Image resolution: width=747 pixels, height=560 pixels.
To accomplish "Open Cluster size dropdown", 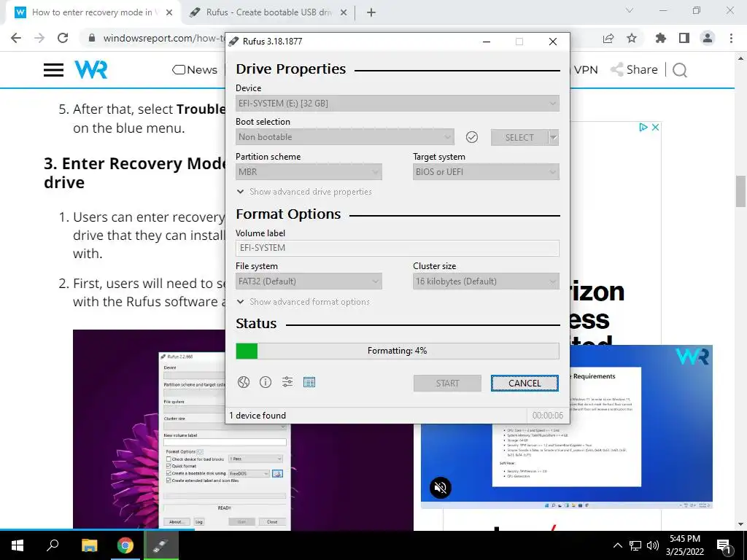I will pyautogui.click(x=486, y=281).
